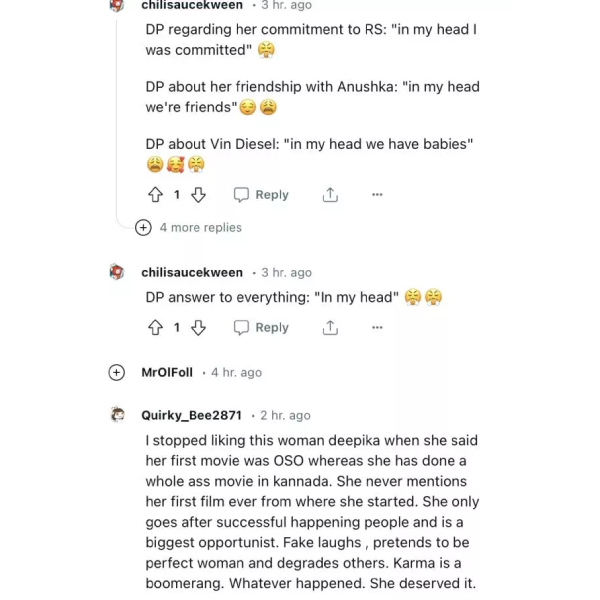Open options menu on "DP answer to everything" comment
This screenshot has width=600, height=600.
377,327
